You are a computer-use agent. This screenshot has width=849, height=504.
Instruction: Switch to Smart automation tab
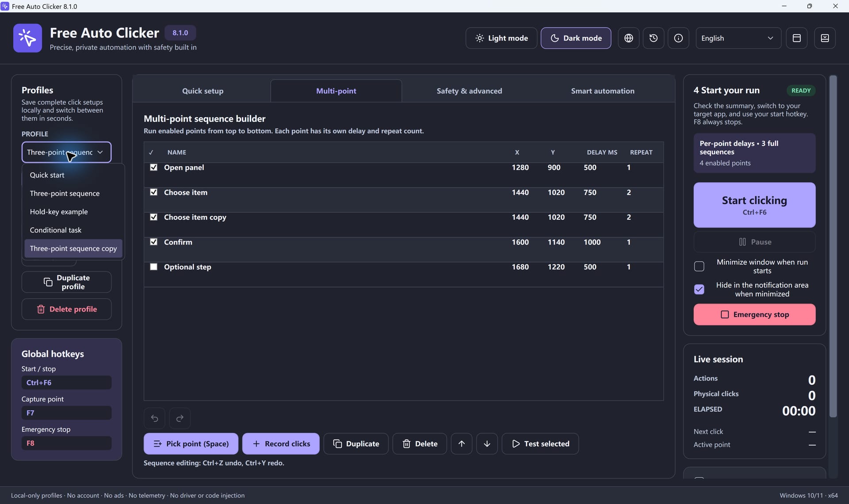(602, 91)
